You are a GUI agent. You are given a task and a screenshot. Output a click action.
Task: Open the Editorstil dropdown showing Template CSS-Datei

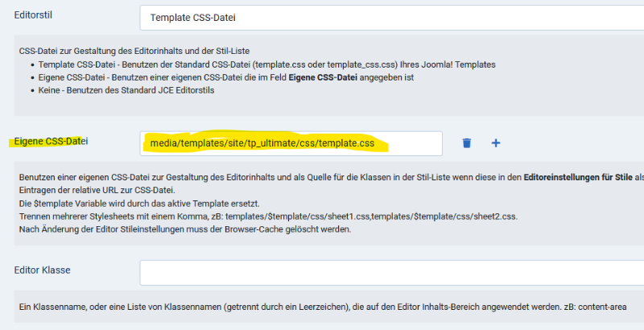click(390, 17)
